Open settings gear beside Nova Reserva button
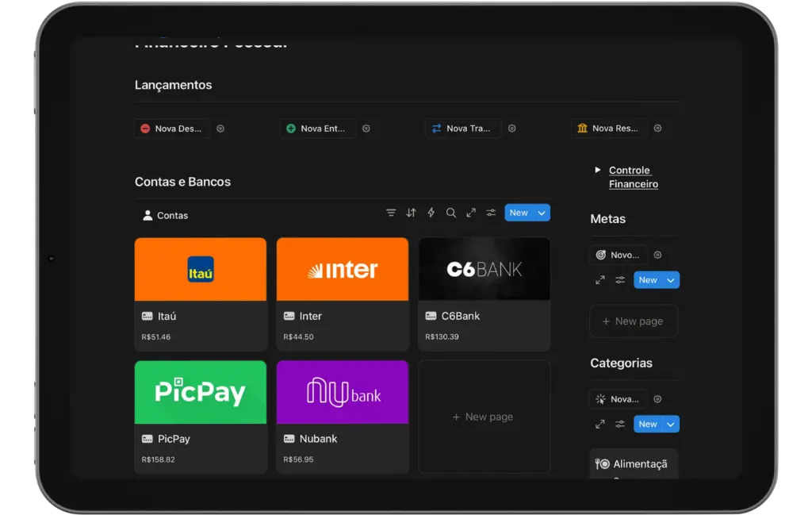The height and width of the screenshot is (515, 812). (657, 128)
